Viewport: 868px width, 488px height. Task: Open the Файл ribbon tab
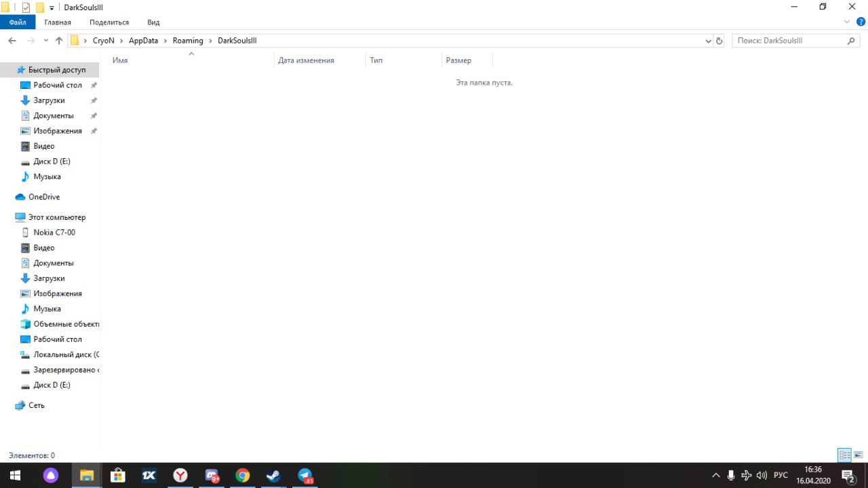18,22
